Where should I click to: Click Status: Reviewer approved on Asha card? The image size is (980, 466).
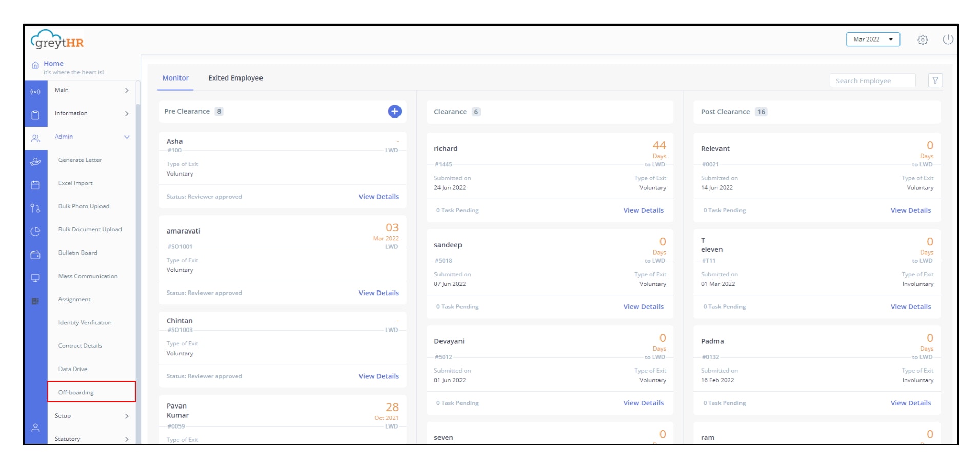tap(204, 197)
